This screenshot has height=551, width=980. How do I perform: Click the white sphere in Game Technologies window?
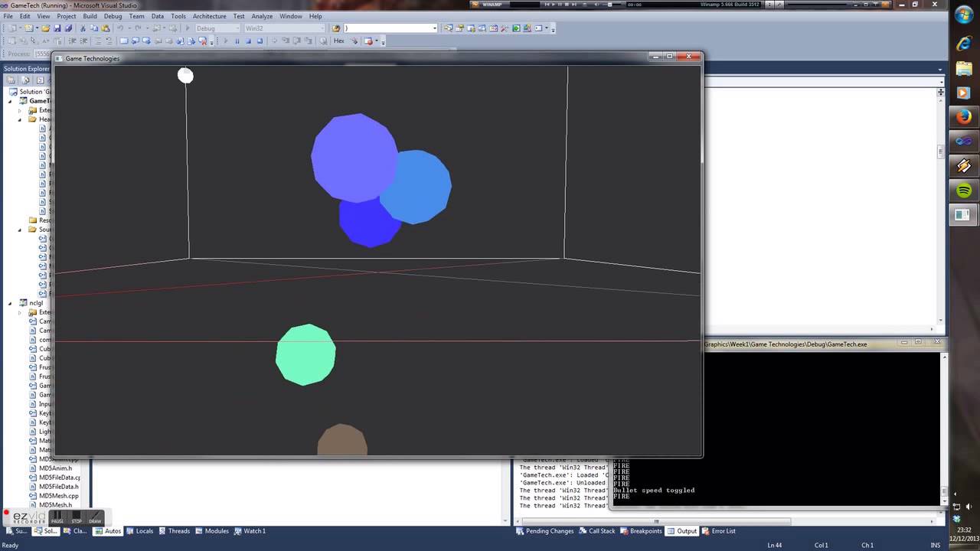[x=185, y=75]
